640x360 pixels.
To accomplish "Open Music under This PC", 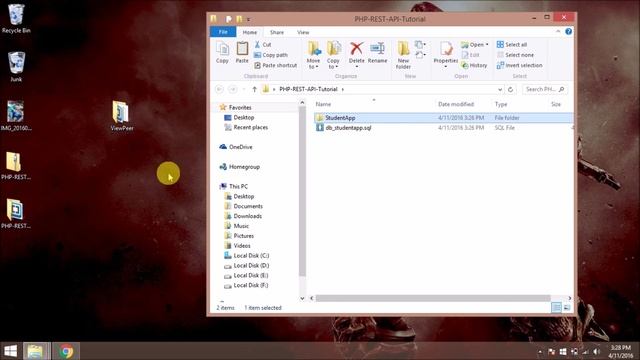I will pyautogui.click(x=241, y=226).
